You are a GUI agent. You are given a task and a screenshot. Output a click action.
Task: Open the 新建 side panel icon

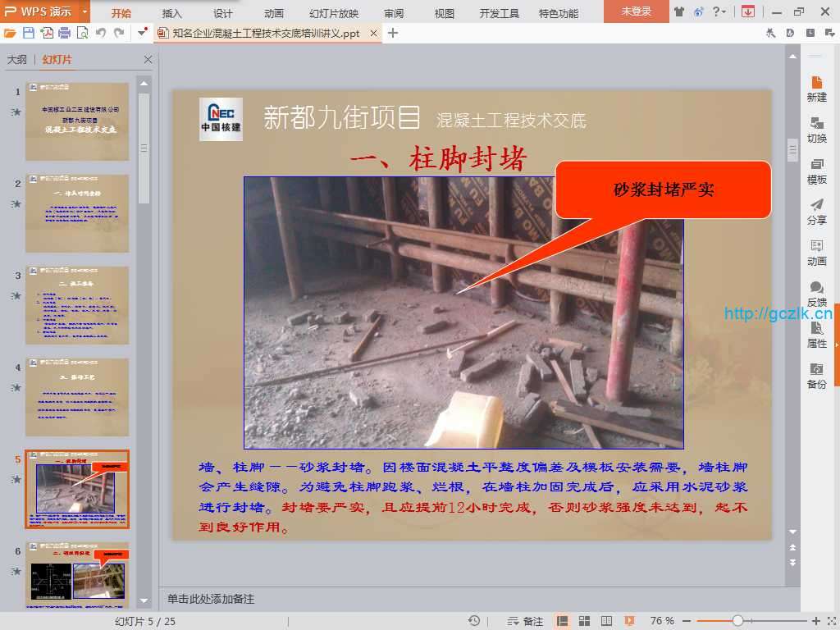coord(816,89)
